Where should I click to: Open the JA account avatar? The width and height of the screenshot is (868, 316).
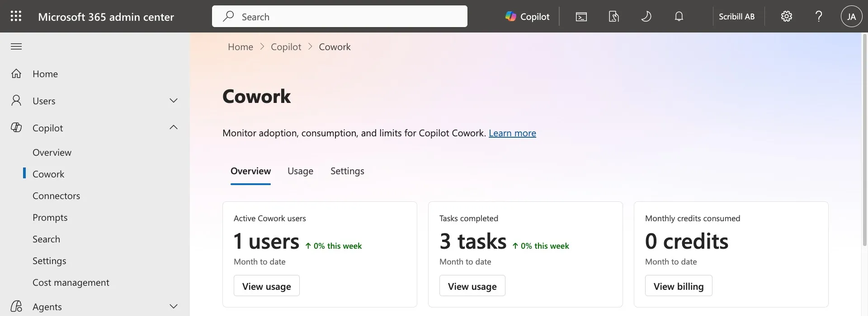851,16
